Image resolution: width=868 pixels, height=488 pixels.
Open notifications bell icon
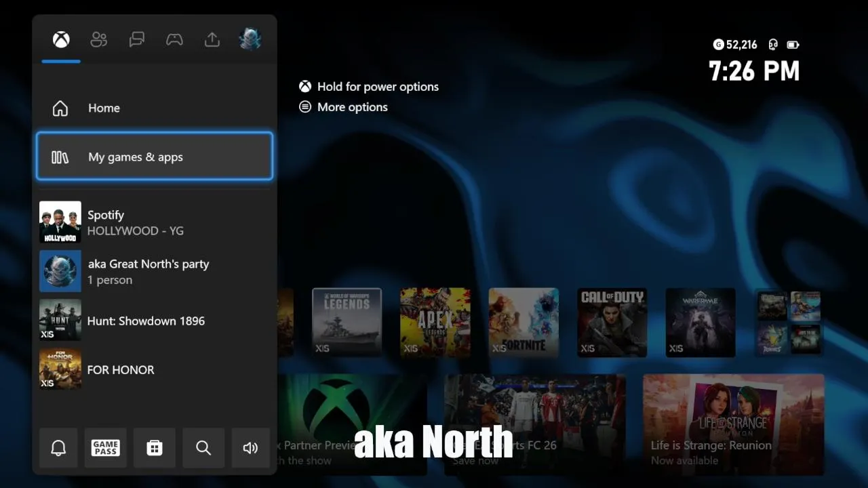coord(58,448)
